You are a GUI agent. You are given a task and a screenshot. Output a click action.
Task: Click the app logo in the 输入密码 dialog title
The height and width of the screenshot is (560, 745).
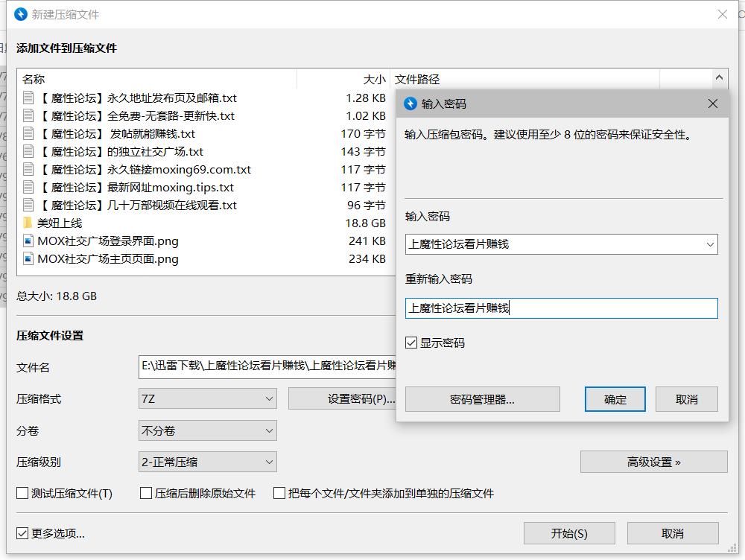click(x=410, y=104)
